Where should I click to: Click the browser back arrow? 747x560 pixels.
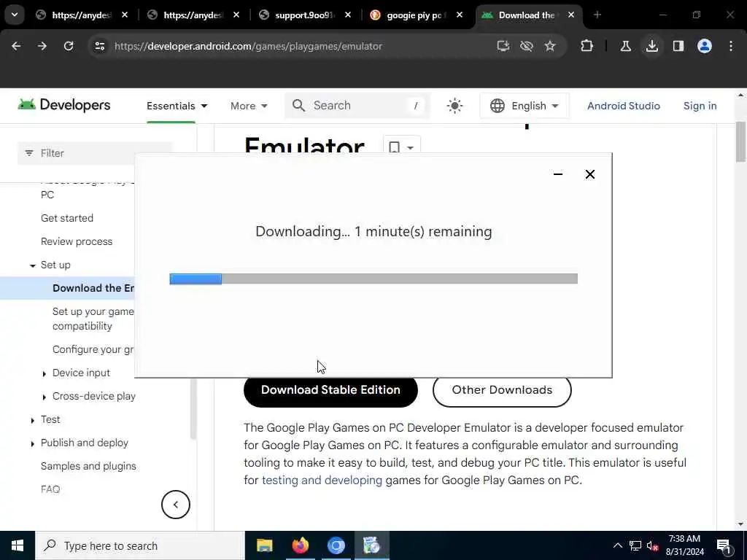click(x=16, y=46)
